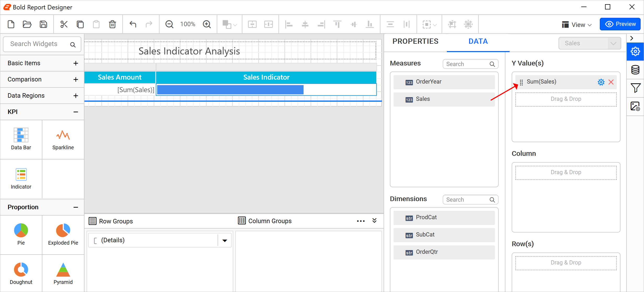Select the SubCat dimension
The height and width of the screenshot is (292, 644).
[444, 235]
